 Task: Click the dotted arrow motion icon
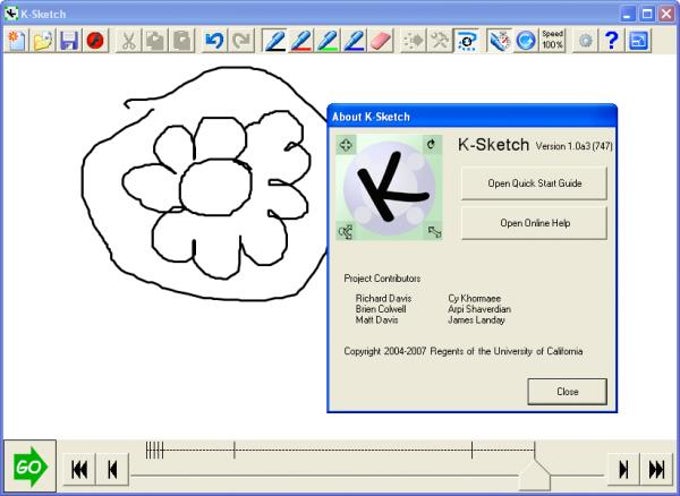pyautogui.click(x=413, y=41)
